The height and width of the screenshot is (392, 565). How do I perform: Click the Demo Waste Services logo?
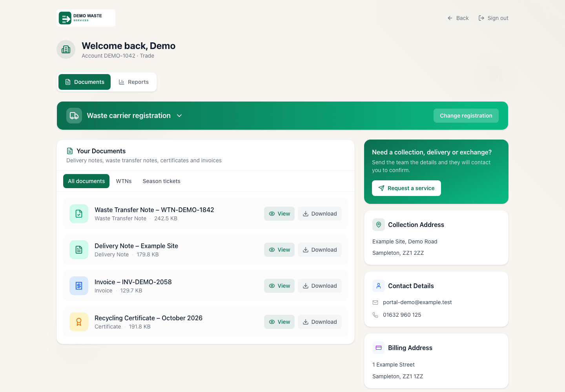pyautogui.click(x=86, y=18)
